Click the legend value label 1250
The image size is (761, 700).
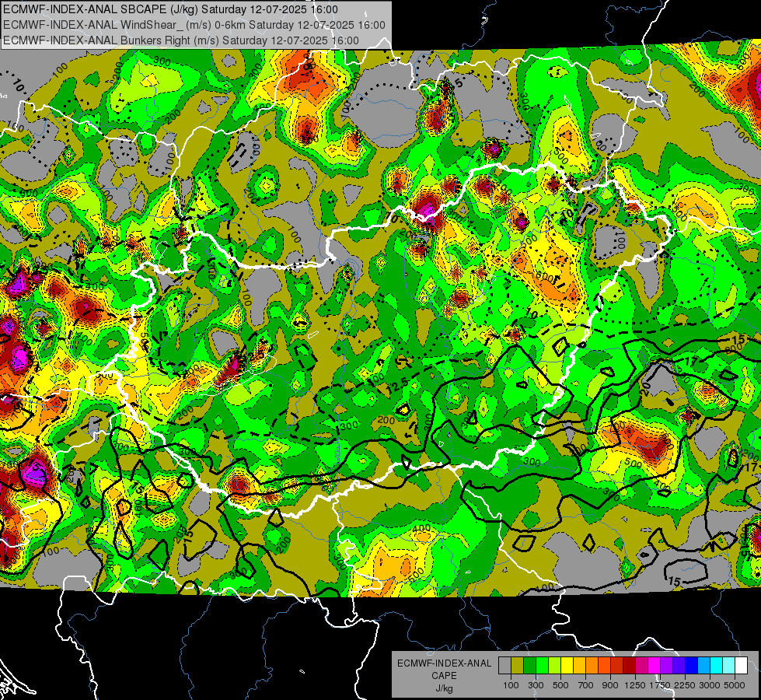(x=635, y=685)
